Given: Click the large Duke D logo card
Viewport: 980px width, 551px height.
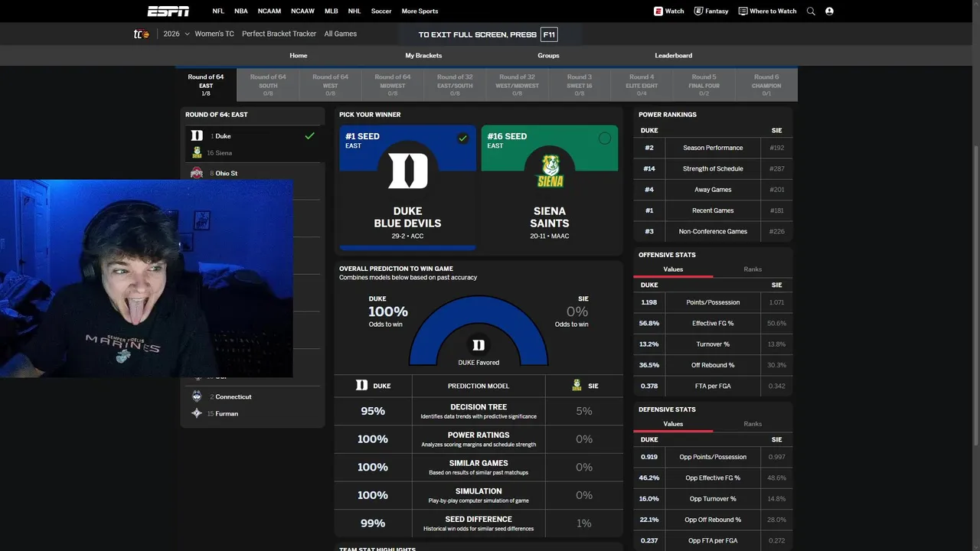Looking at the screenshot, I should click(407, 171).
